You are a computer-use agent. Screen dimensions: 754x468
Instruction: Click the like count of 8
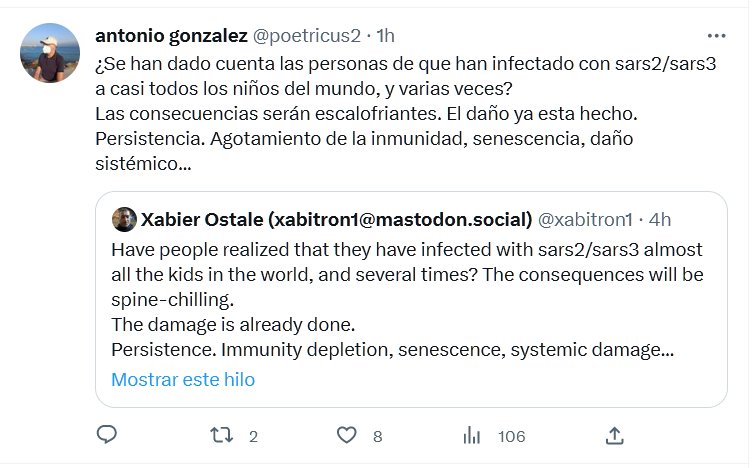(x=377, y=436)
